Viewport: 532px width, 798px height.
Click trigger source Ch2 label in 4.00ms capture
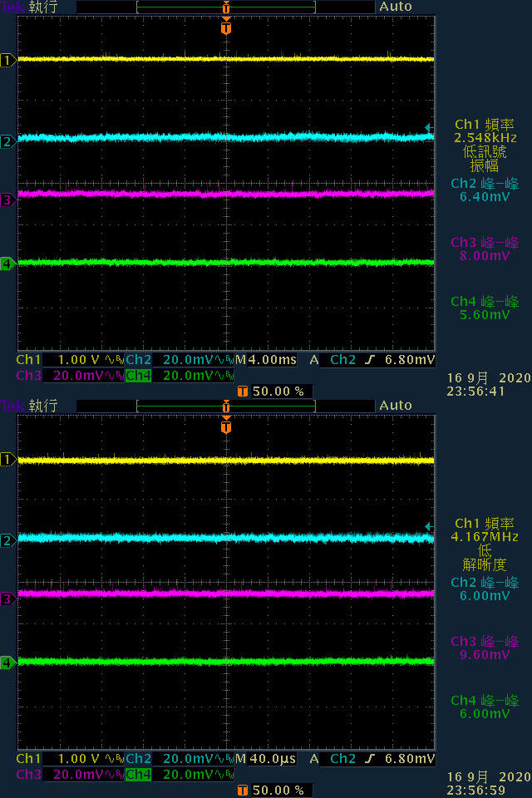click(343, 360)
